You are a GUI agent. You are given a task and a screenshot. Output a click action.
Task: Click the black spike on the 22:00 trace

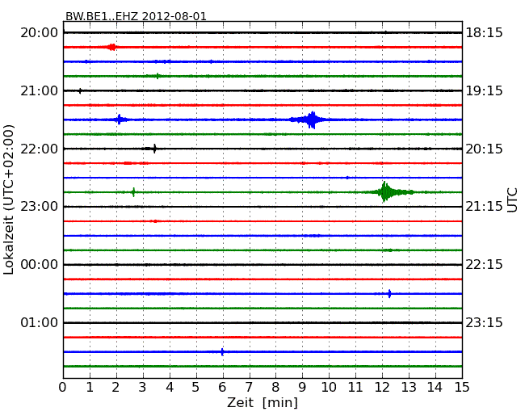tap(154, 149)
